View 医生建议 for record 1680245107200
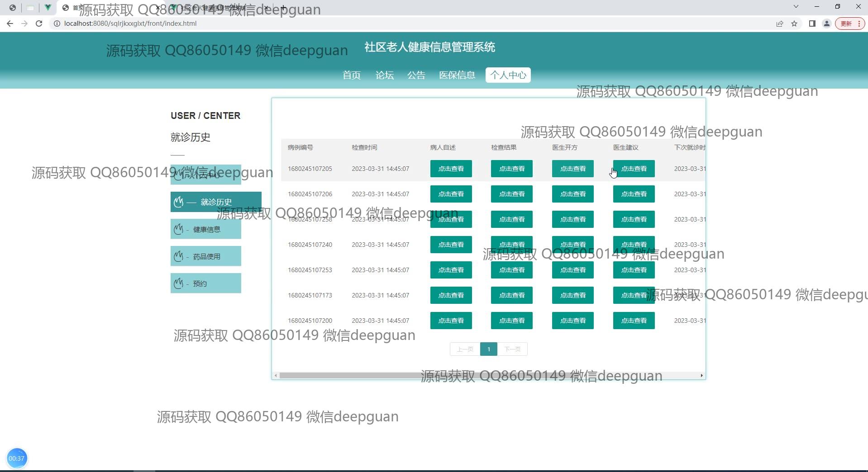 (634, 321)
